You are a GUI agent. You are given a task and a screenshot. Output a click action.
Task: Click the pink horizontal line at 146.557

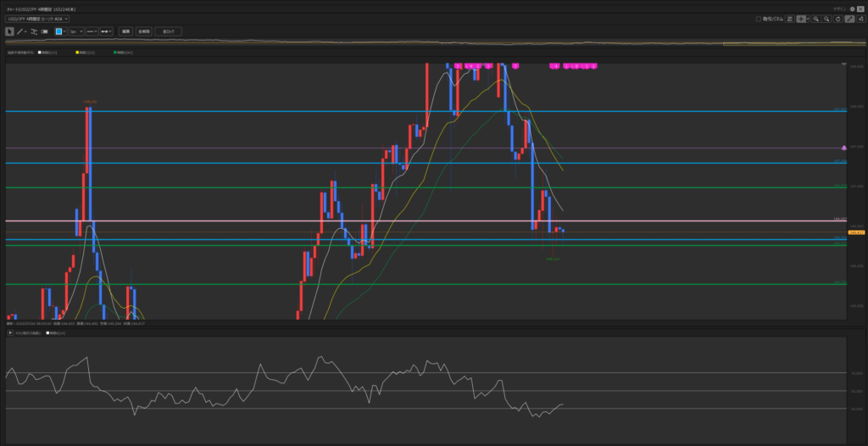click(426, 221)
